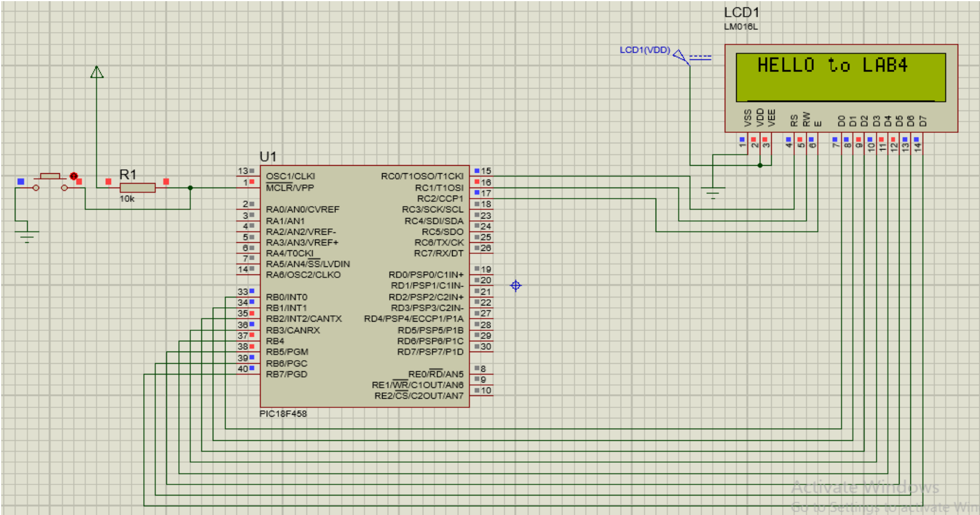Select the PIC18F458 chip body
The width and height of the screenshot is (980, 515).
click(x=365, y=287)
